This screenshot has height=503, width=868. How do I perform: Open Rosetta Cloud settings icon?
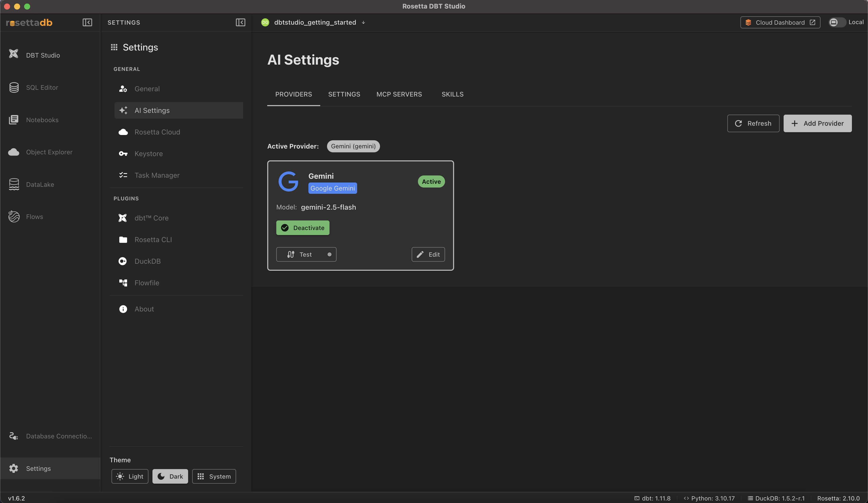click(123, 132)
